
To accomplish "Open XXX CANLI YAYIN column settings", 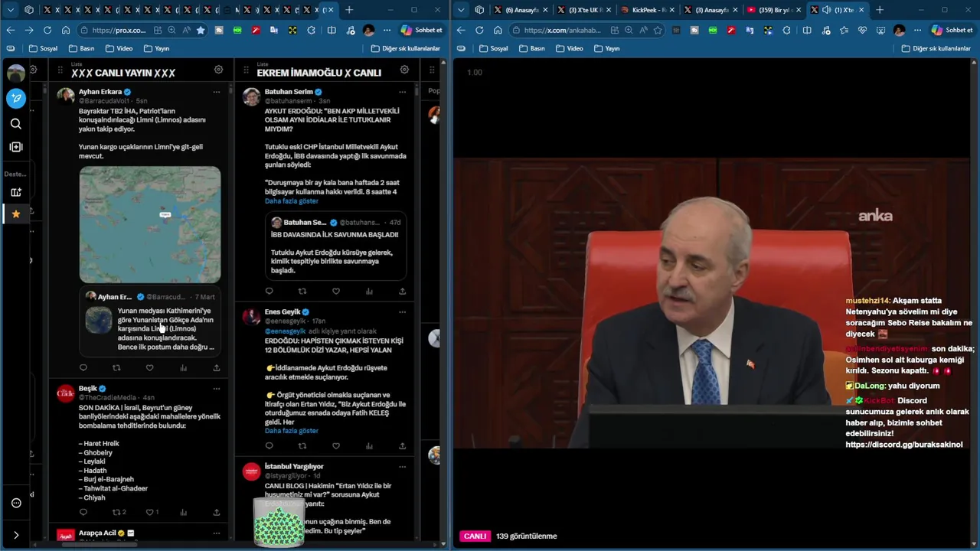I will point(218,70).
